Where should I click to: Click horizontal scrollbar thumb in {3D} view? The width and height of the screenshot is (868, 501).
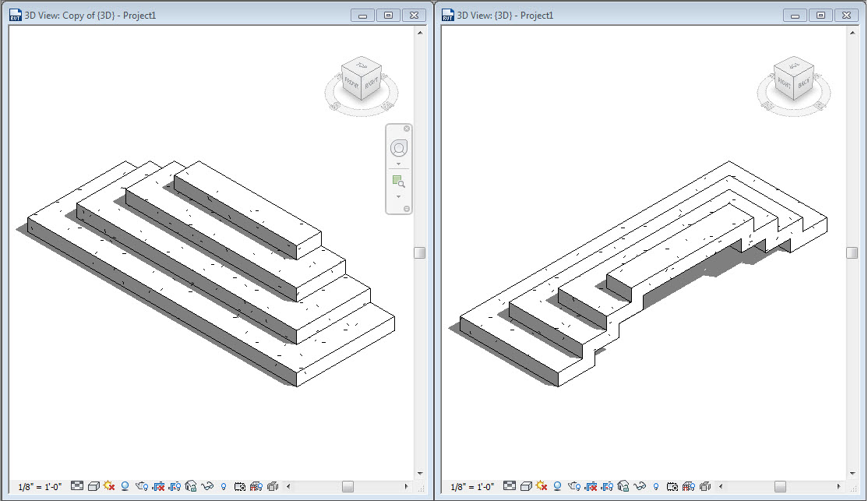pos(780,487)
